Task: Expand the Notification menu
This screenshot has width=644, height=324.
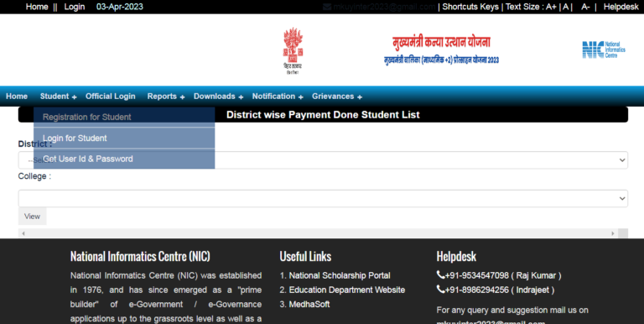Action: coord(278,97)
